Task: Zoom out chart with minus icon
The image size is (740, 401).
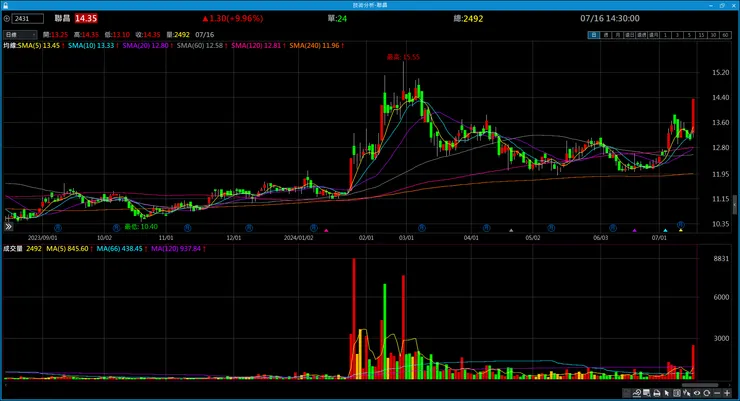Action: point(717,393)
